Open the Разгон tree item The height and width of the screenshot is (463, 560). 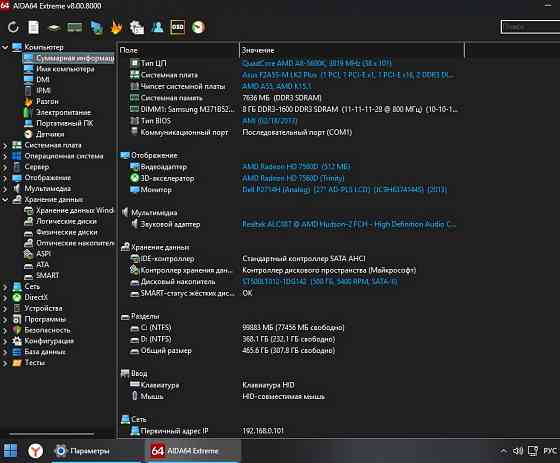click(x=47, y=101)
